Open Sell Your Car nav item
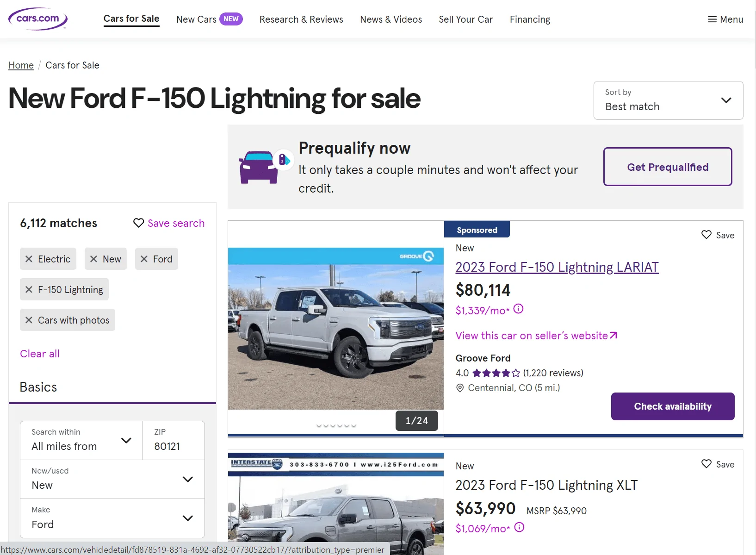This screenshot has width=756, height=555. [466, 19]
